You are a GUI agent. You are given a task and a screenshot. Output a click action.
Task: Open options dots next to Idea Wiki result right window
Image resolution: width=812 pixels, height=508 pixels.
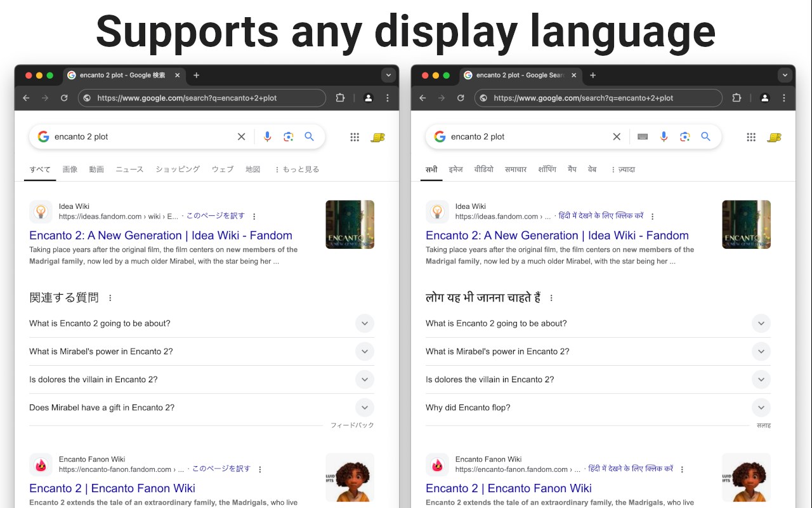(x=652, y=217)
